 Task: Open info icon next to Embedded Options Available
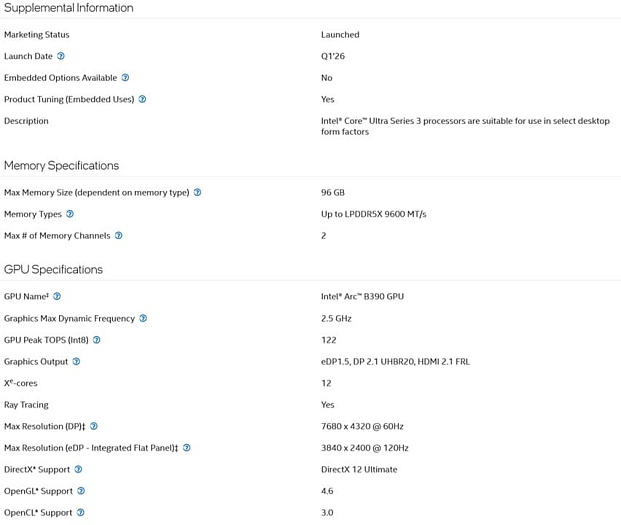pos(125,78)
